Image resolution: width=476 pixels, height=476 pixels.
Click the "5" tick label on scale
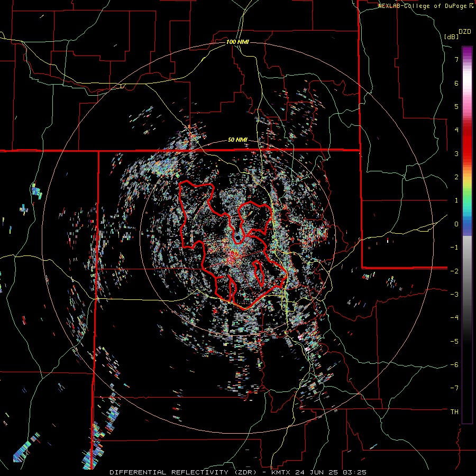(x=456, y=106)
